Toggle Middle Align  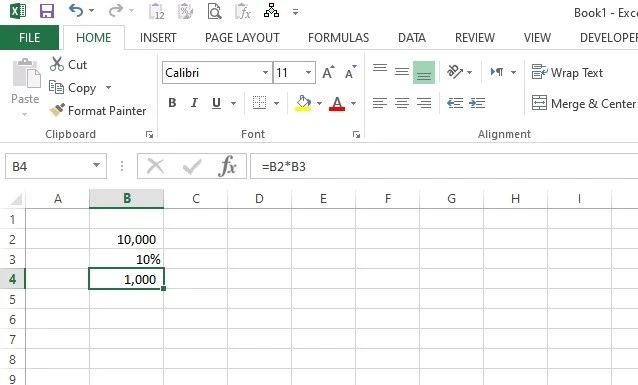[x=402, y=72]
